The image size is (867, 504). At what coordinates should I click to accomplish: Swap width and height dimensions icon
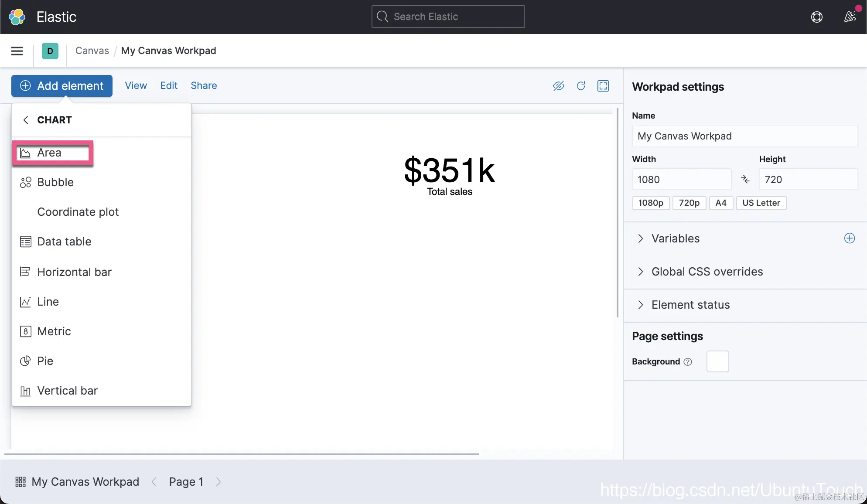pos(745,179)
